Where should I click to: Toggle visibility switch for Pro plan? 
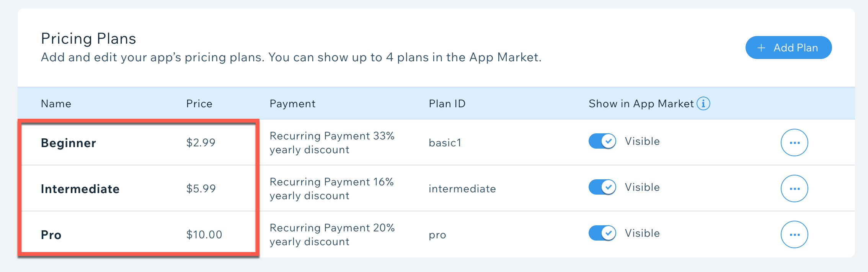pos(602,233)
